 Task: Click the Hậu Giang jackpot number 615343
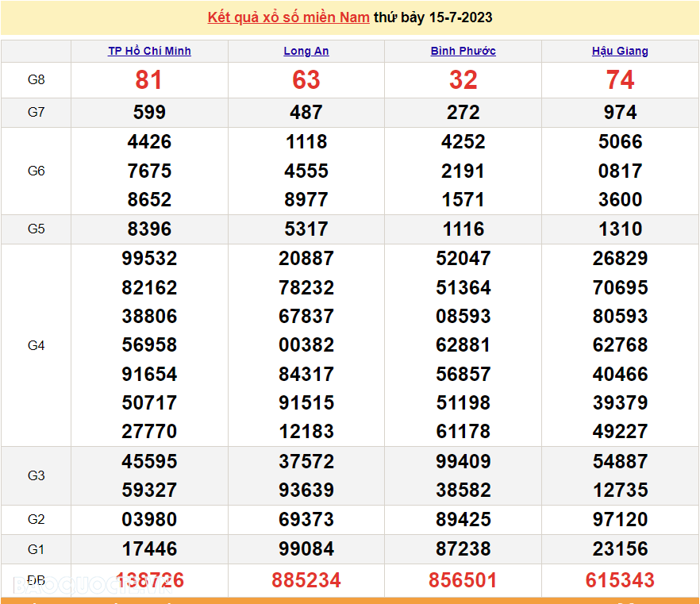[x=620, y=580]
